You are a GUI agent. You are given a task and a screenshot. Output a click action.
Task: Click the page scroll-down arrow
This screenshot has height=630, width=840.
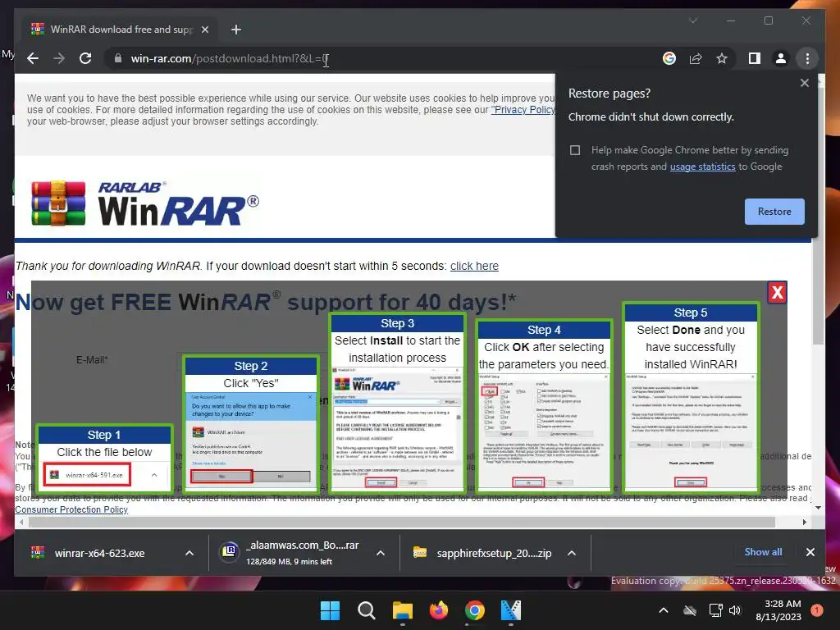(x=818, y=507)
